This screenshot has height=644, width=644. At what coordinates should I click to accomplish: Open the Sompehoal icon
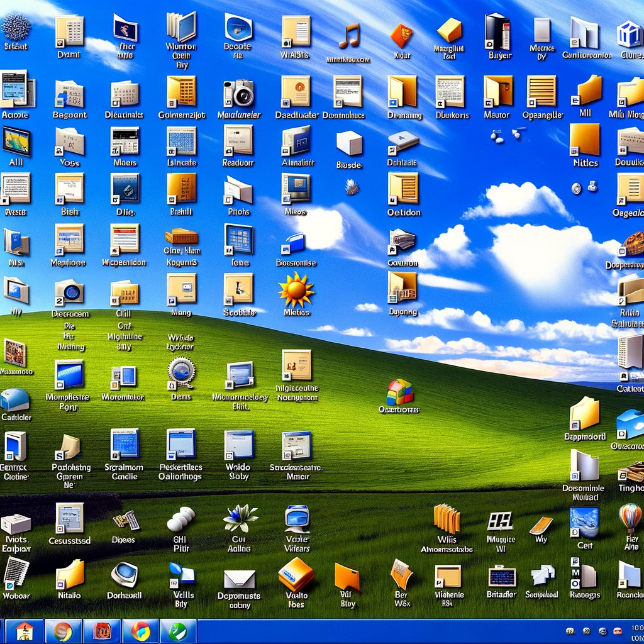[x=542, y=575]
